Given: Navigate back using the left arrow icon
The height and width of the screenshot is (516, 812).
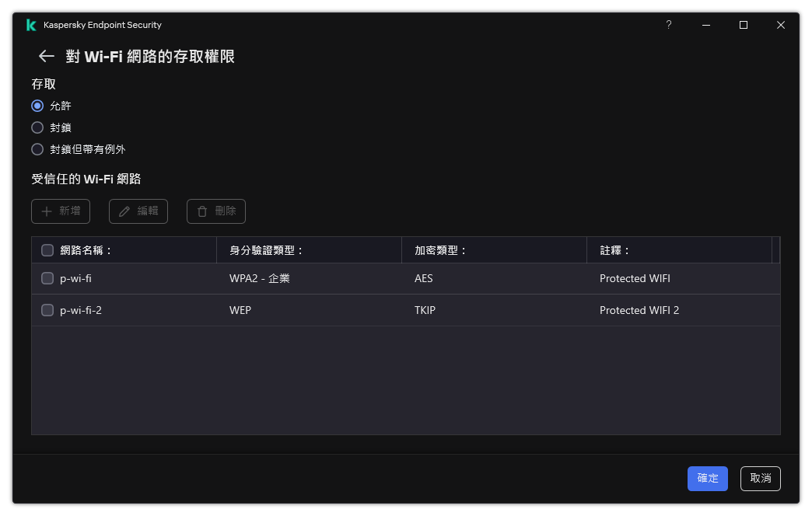Looking at the screenshot, I should 45,56.
